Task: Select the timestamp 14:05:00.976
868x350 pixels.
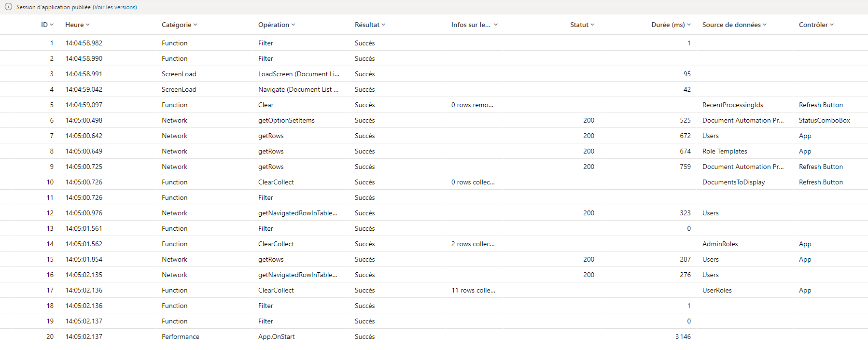Action: [84, 213]
